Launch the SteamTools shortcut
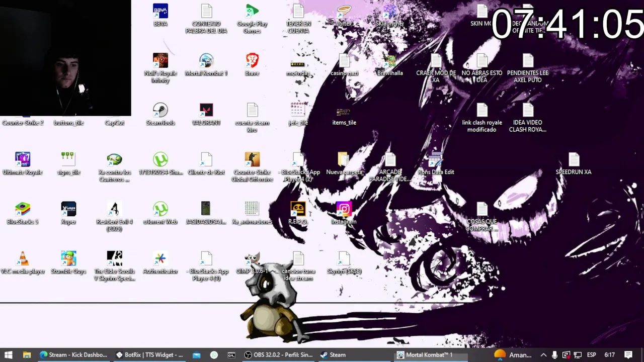Viewport: 644px width, 362px height. (x=160, y=114)
